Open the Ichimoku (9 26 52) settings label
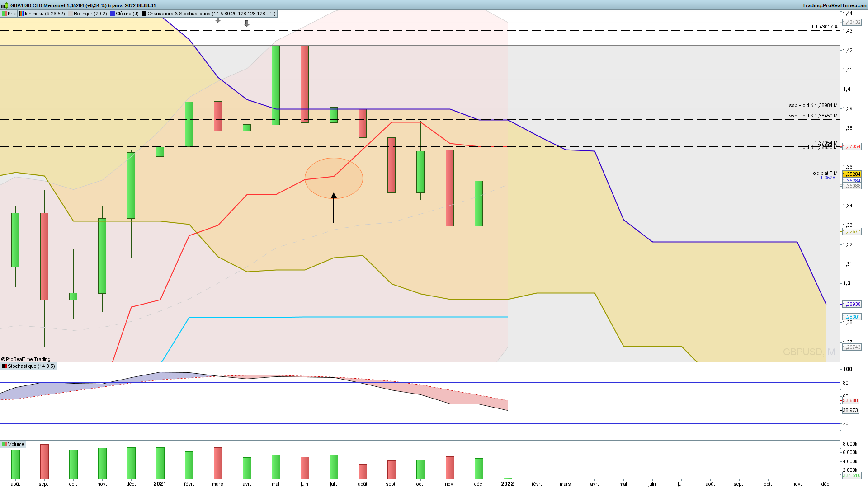The image size is (868, 488). click(x=45, y=14)
